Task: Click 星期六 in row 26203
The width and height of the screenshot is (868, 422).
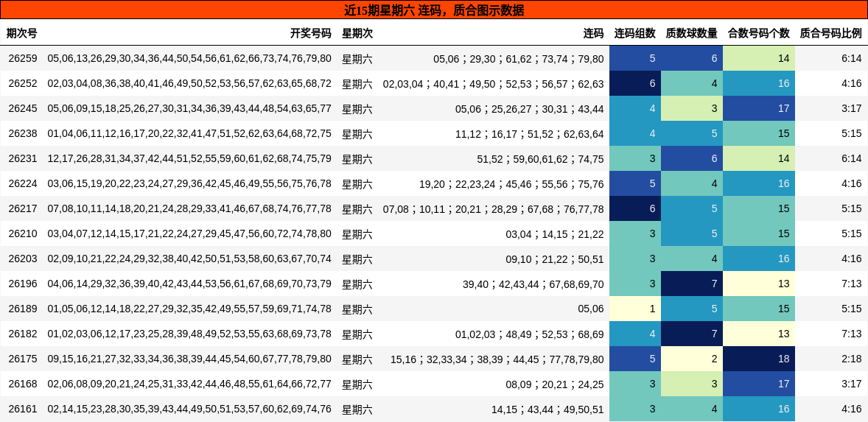Action: pyautogui.click(x=357, y=259)
